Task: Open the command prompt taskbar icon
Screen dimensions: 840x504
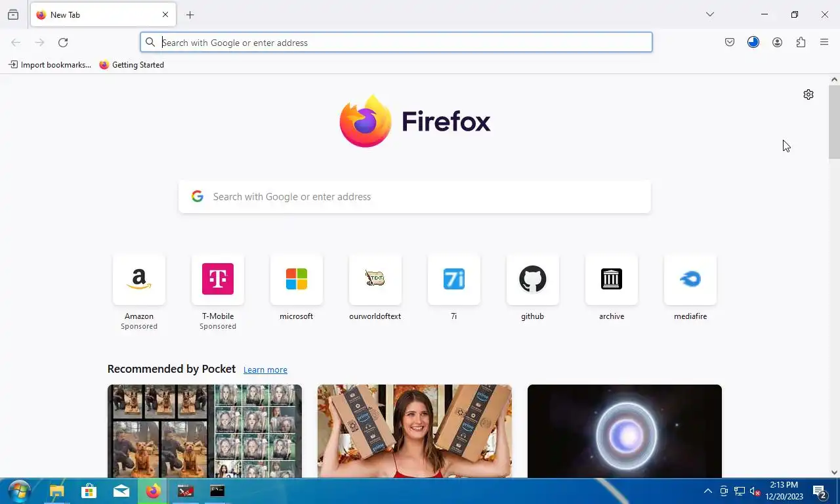Action: 217,491
